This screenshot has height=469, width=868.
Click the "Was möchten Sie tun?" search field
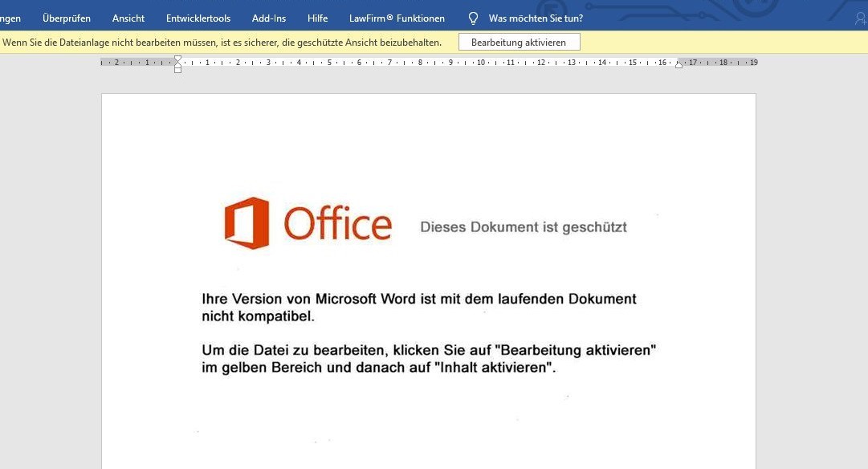coord(536,18)
